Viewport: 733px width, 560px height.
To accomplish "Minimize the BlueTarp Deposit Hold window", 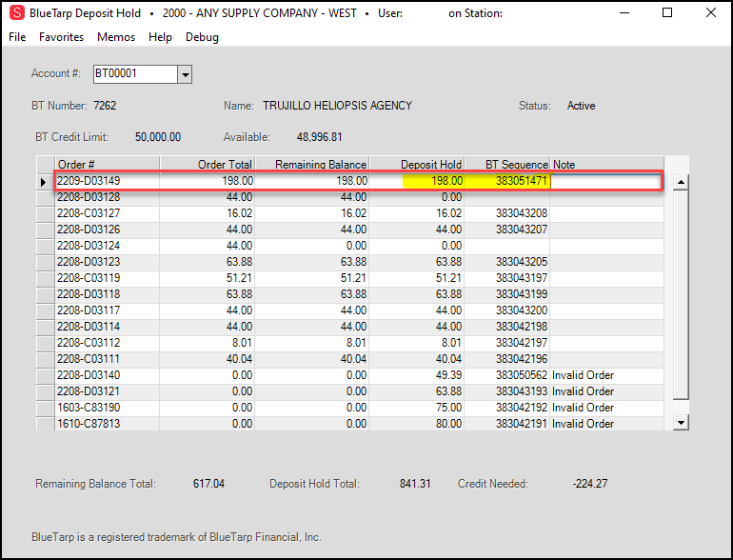I will click(624, 13).
